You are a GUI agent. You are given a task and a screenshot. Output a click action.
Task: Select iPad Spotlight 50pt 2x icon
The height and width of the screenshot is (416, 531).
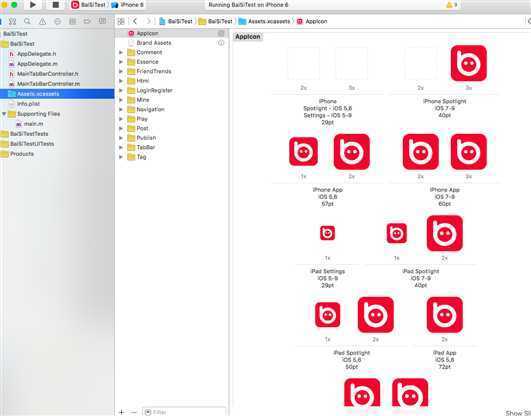coord(376,315)
